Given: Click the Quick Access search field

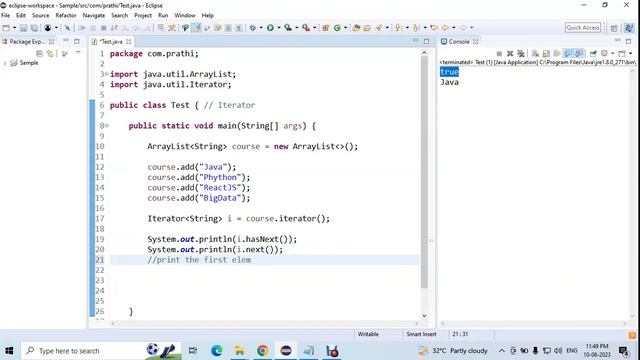Looking at the screenshot, I should click(583, 28).
